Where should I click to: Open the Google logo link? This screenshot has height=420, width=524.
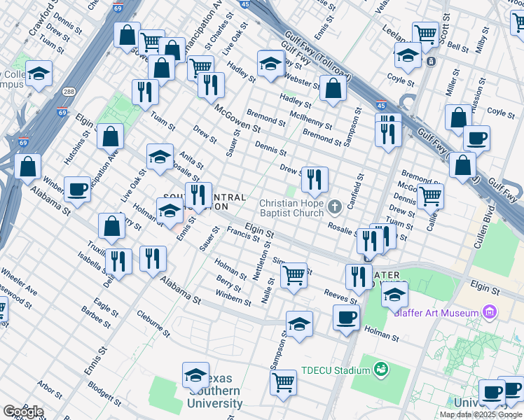[x=22, y=411]
